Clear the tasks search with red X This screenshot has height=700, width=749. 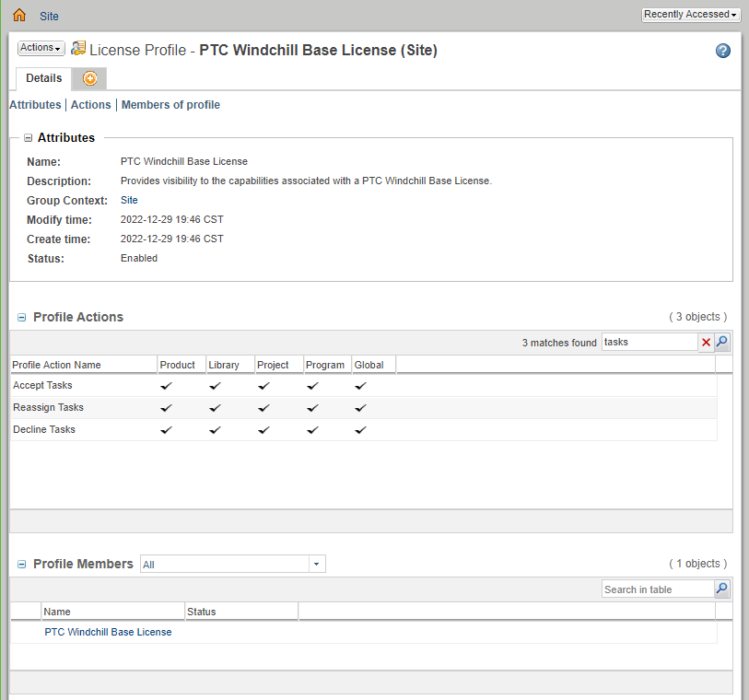706,343
